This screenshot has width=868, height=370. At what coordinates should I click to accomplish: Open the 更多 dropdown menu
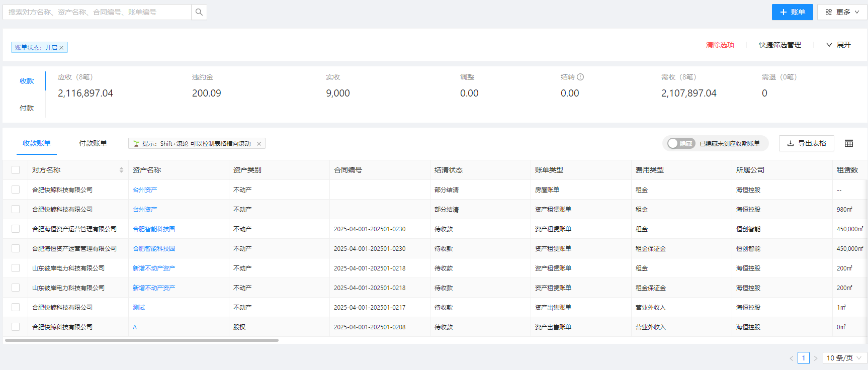pyautogui.click(x=842, y=12)
